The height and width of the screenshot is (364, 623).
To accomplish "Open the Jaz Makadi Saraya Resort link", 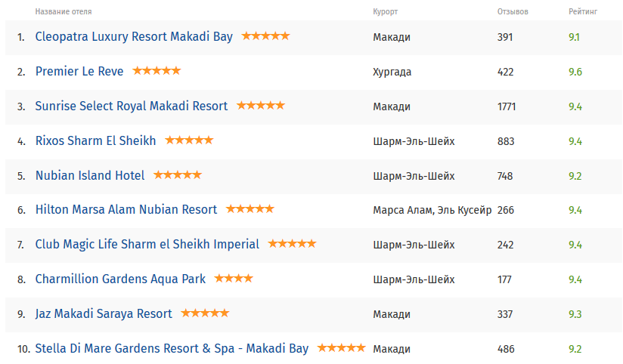I will [104, 314].
